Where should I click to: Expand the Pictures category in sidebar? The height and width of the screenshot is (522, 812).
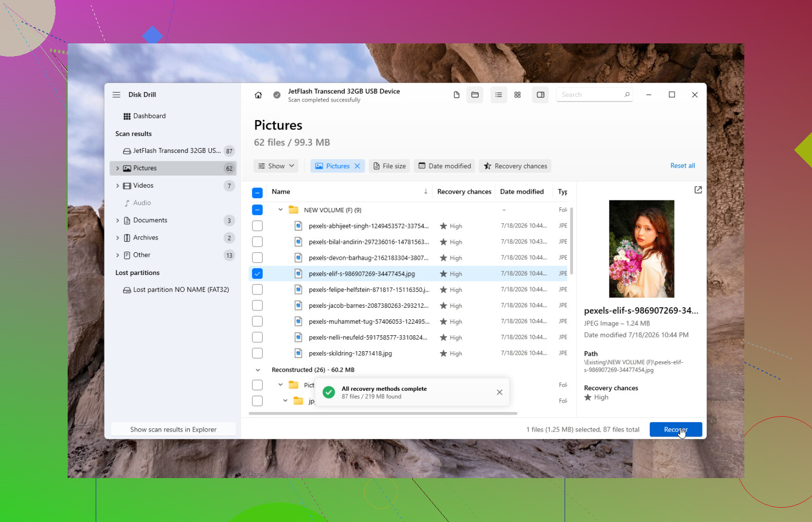117,168
